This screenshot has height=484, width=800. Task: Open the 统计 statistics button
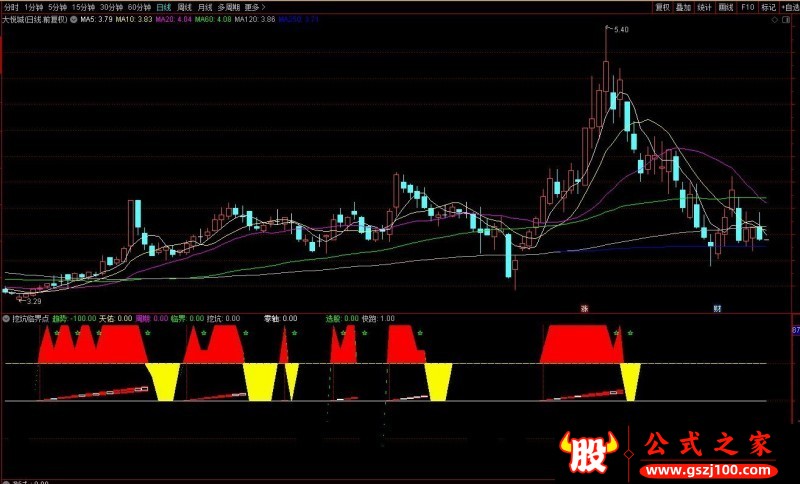click(705, 7)
